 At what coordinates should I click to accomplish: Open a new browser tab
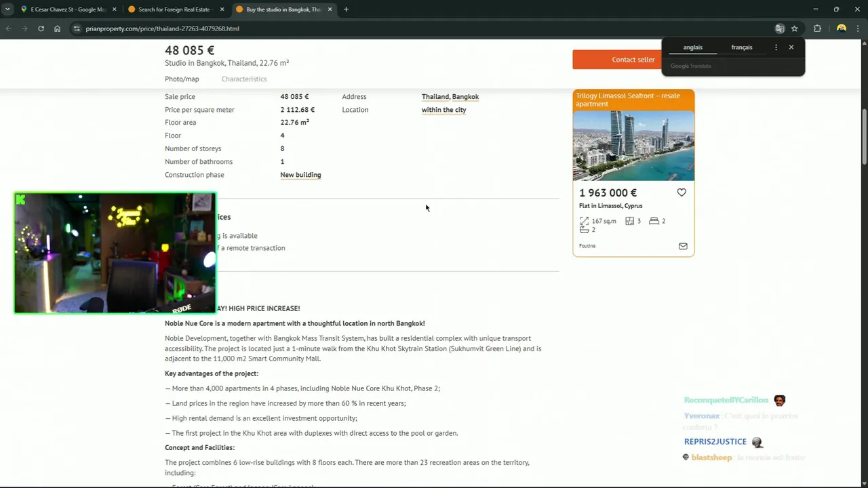click(x=346, y=9)
